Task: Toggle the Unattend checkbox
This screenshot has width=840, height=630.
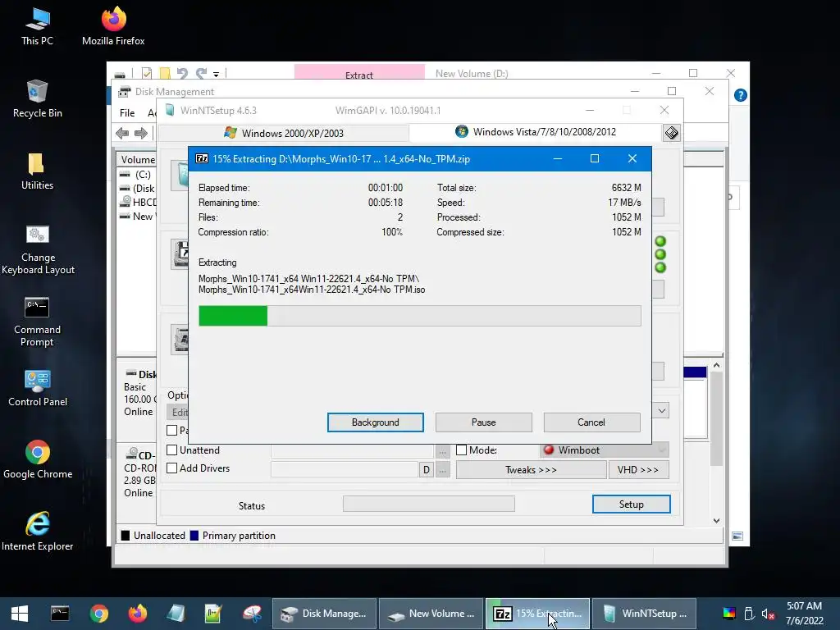Action: click(x=172, y=450)
